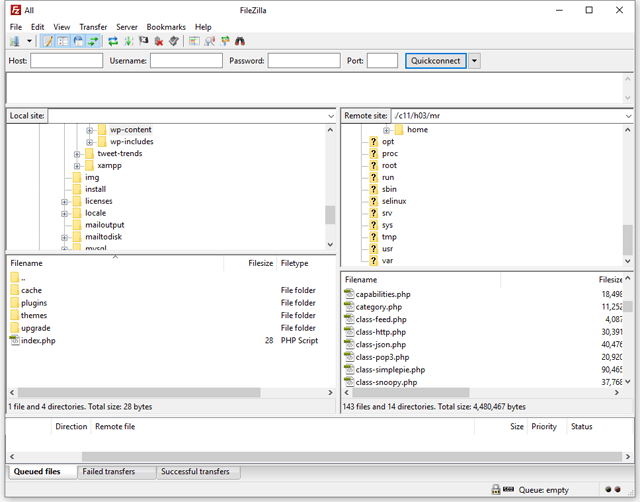This screenshot has width=640, height=502.
Task: Expand the wp-content folder node
Action: (89, 130)
